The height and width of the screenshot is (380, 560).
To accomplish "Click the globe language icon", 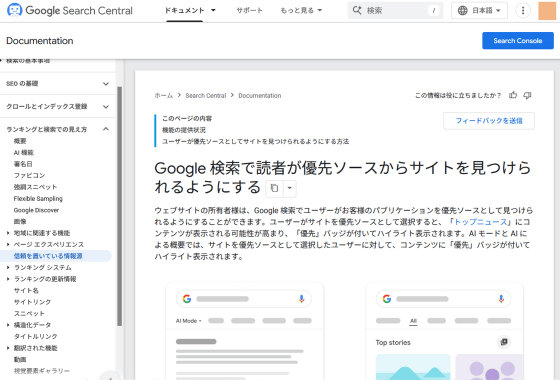I will (x=462, y=10).
